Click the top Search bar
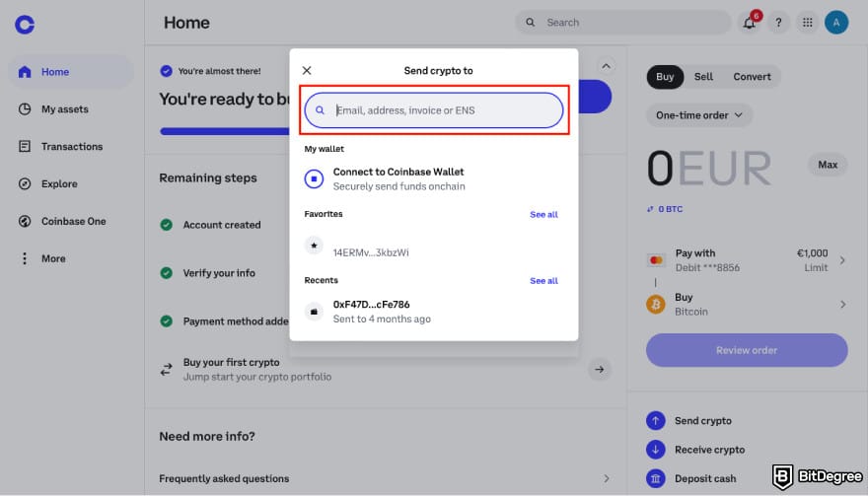 [x=623, y=23]
